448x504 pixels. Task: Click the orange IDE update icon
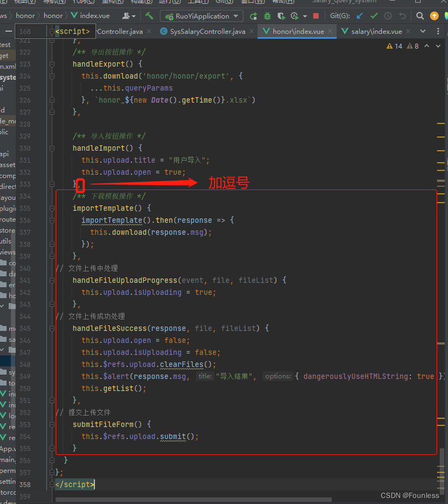434,16
